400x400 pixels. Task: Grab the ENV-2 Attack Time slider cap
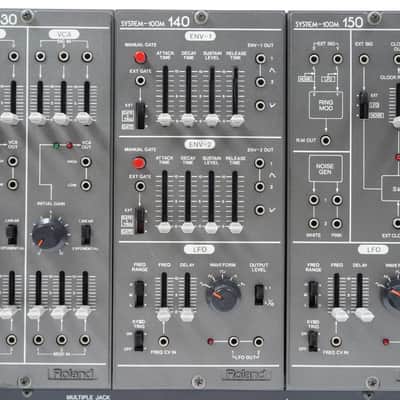pyautogui.click(x=164, y=227)
